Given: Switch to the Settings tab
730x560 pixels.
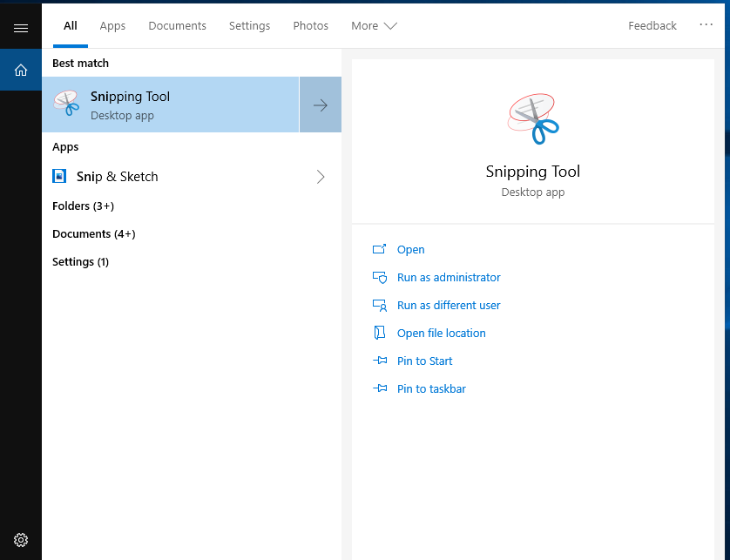Looking at the screenshot, I should 249,25.
